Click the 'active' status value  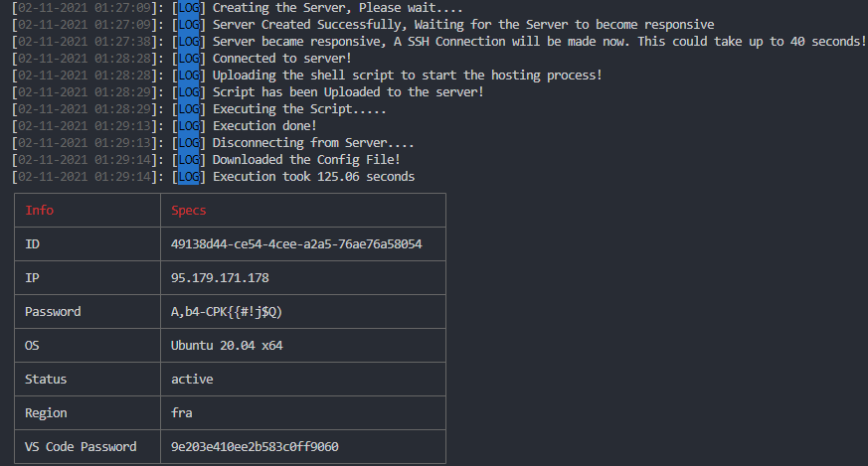point(192,380)
